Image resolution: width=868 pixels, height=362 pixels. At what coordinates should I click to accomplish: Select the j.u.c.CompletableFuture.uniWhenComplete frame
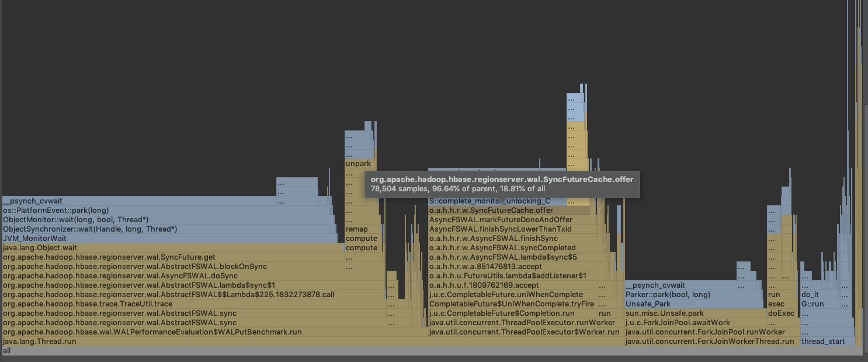point(512,294)
